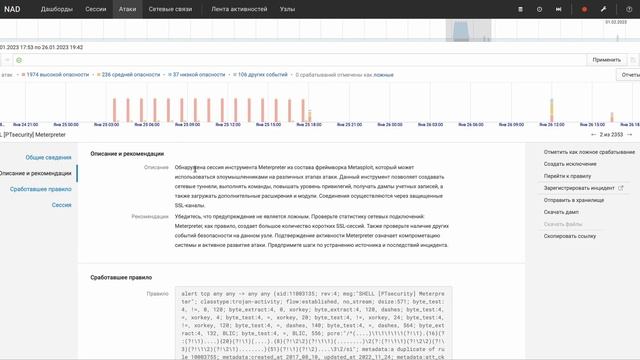This screenshot has height=360, width=640.
Task: Click the attack bar at Янв 25 03:00
Action: (114, 110)
